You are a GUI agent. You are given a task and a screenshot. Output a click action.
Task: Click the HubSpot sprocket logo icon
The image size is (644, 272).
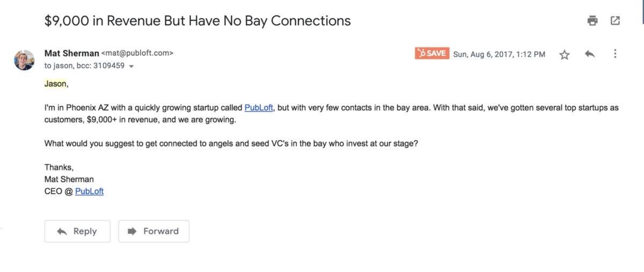[422, 53]
